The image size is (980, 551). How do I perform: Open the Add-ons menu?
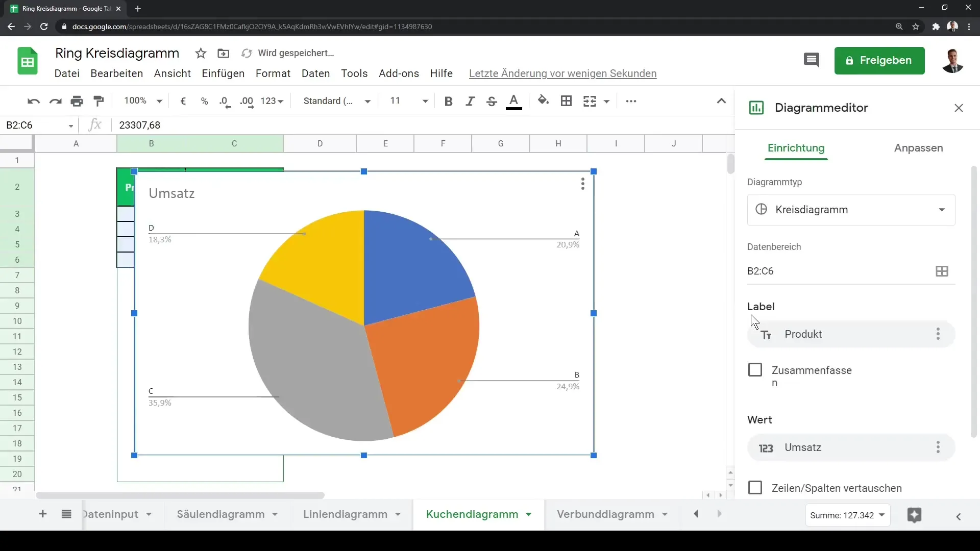[399, 73]
